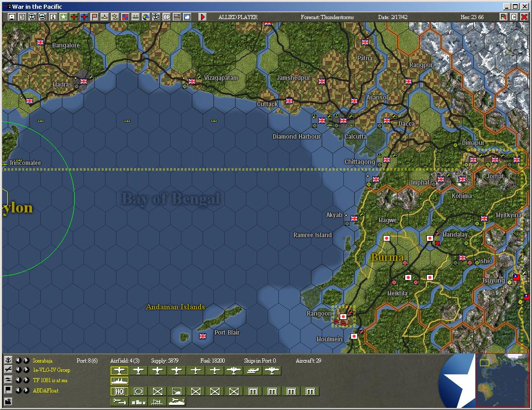Click the 'Forecast: Thunderstorms' text
Screen dimensions: 532x410
[327, 17]
